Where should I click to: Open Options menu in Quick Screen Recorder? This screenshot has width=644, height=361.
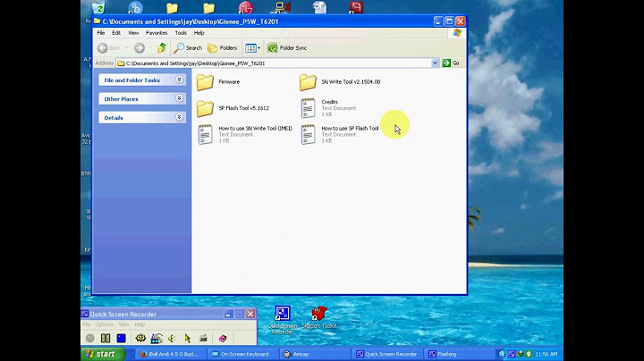(105, 324)
